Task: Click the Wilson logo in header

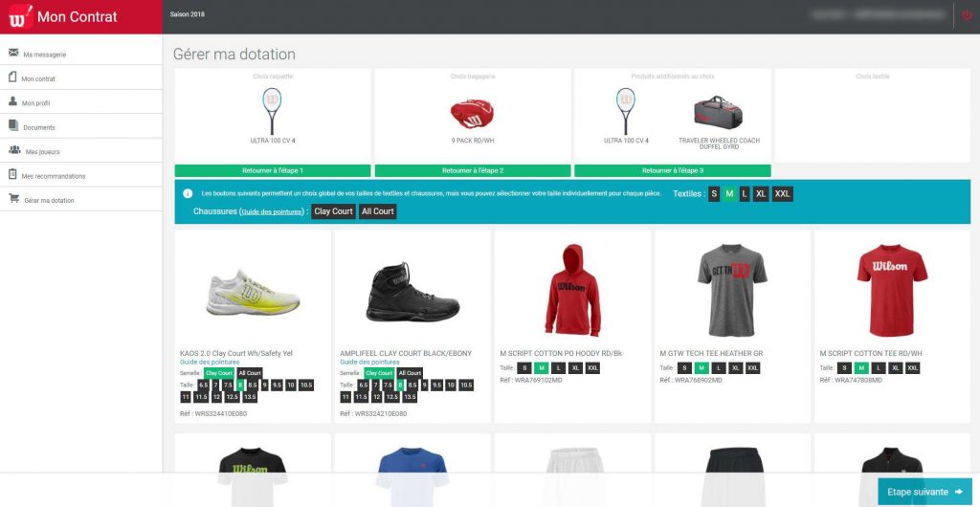Action: (20, 17)
